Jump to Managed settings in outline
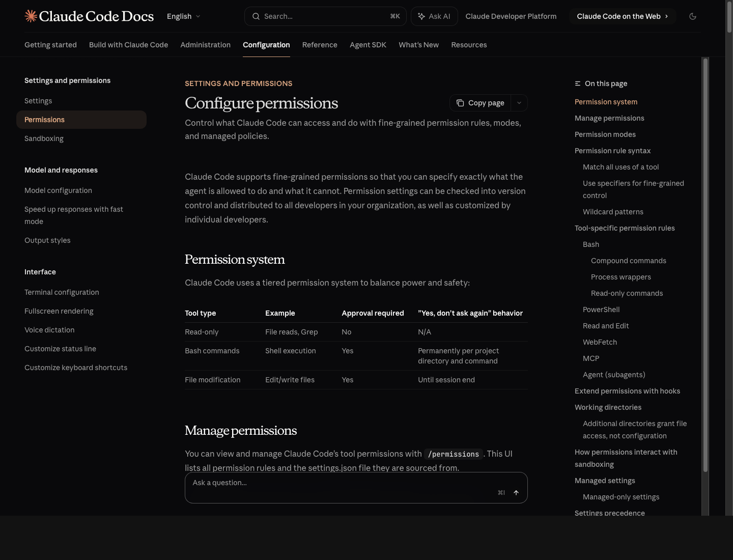The image size is (733, 560). (605, 481)
